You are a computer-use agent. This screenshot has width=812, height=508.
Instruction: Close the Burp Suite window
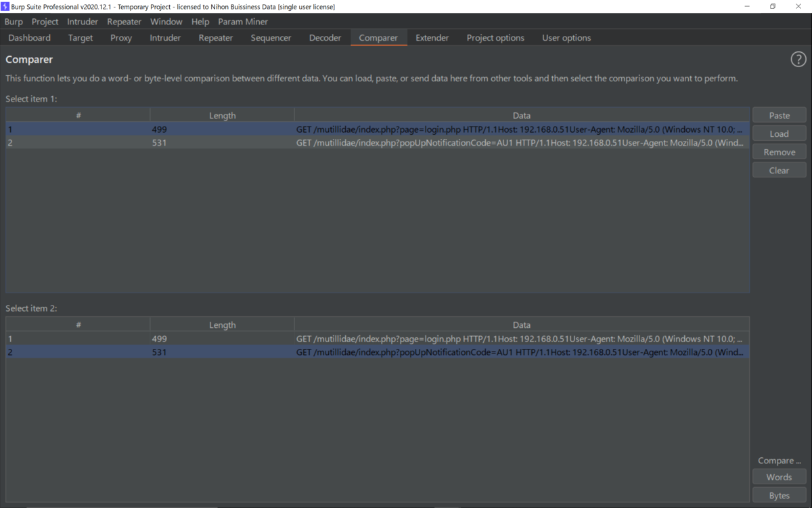click(x=798, y=6)
